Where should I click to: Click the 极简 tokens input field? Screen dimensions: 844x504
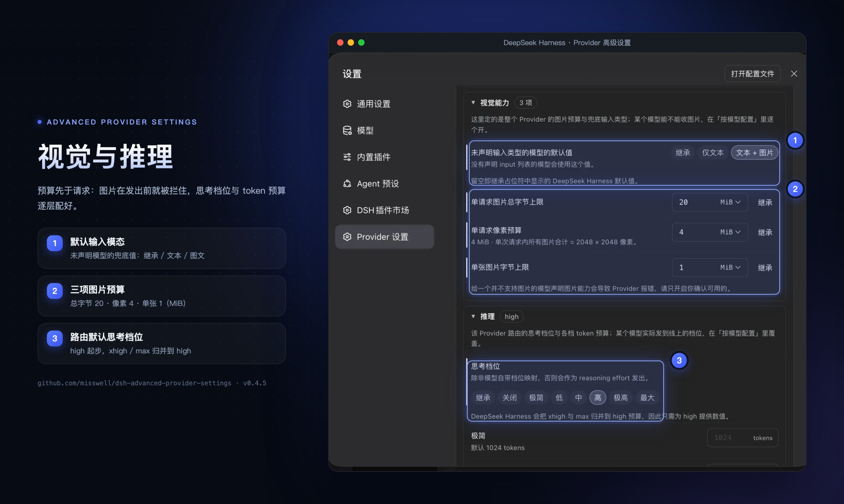coord(742,438)
